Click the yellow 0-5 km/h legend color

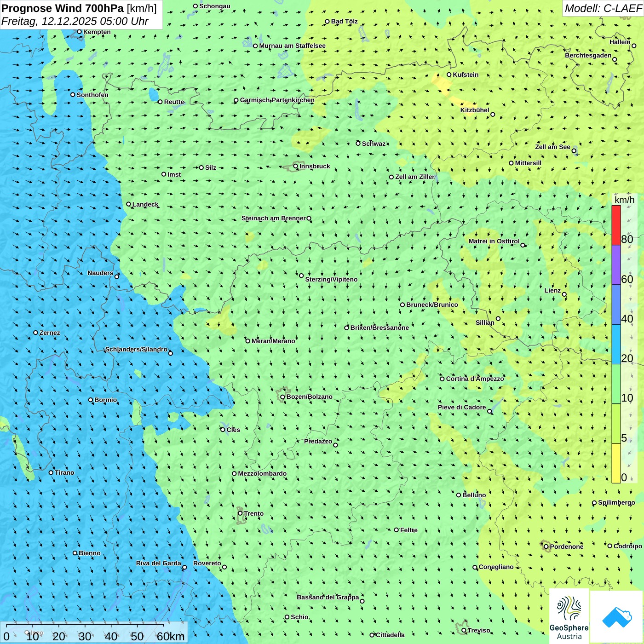616,463
